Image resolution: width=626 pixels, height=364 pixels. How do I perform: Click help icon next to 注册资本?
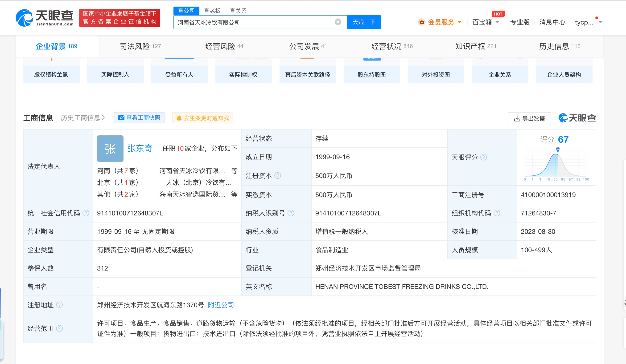point(277,176)
